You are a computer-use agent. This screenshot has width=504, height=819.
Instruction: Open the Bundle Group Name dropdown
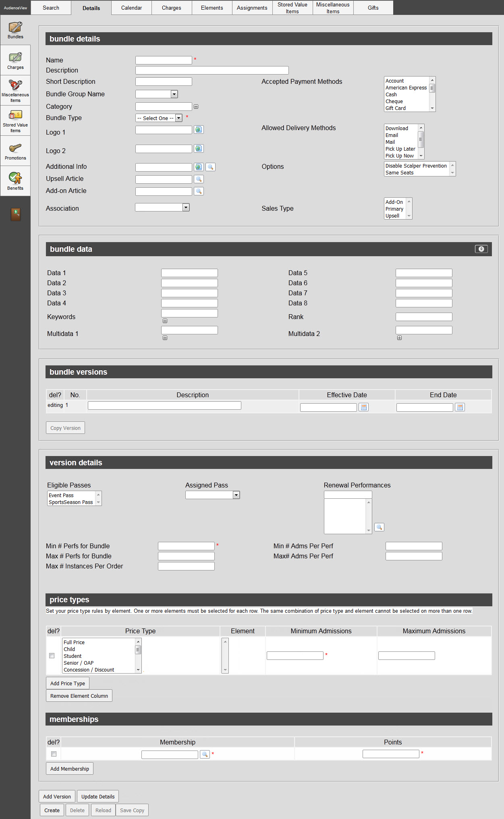coord(156,94)
